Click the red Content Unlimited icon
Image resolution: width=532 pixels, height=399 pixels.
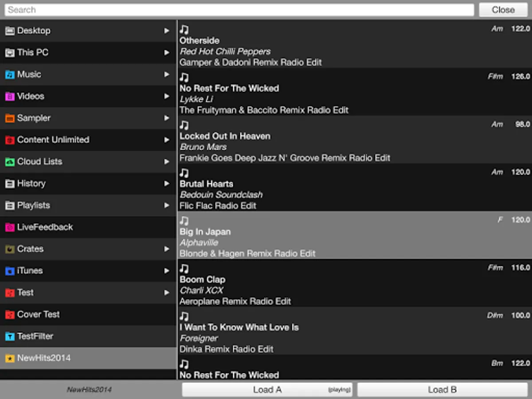tap(10, 140)
